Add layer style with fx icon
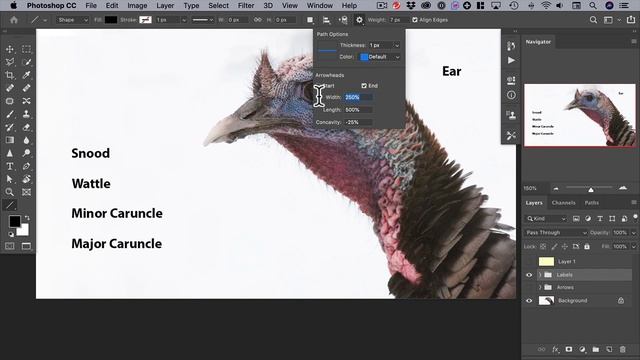The height and width of the screenshot is (360, 640). coord(555,349)
